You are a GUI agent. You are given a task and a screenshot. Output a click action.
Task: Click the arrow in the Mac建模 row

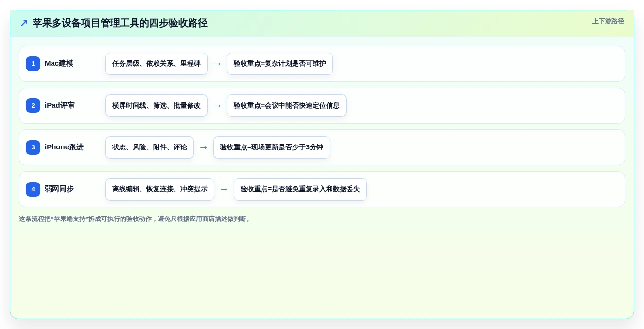point(217,64)
